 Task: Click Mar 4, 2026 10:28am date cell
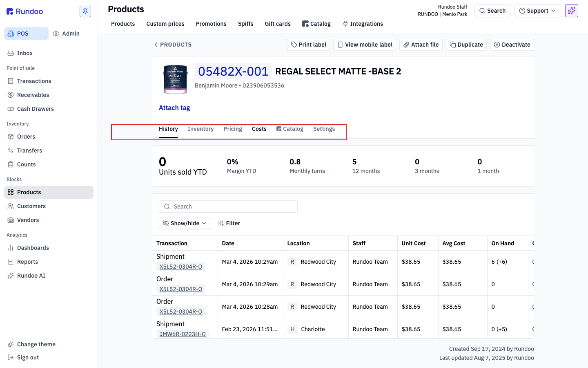pos(250,307)
